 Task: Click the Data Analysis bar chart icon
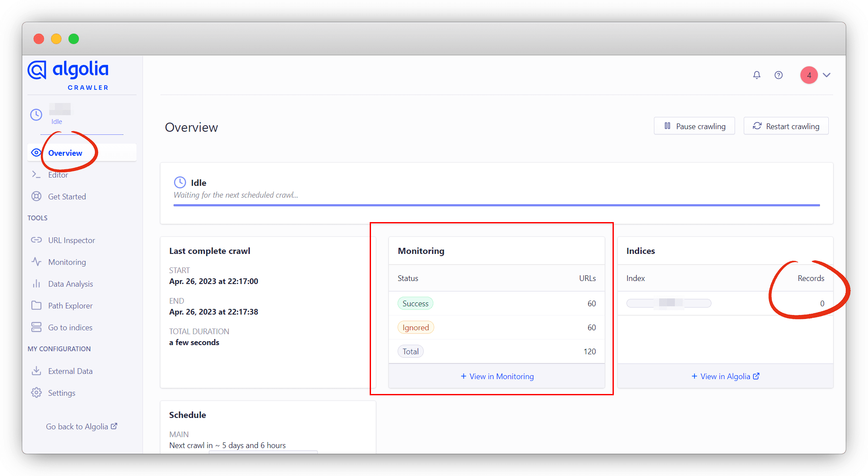pyautogui.click(x=36, y=284)
